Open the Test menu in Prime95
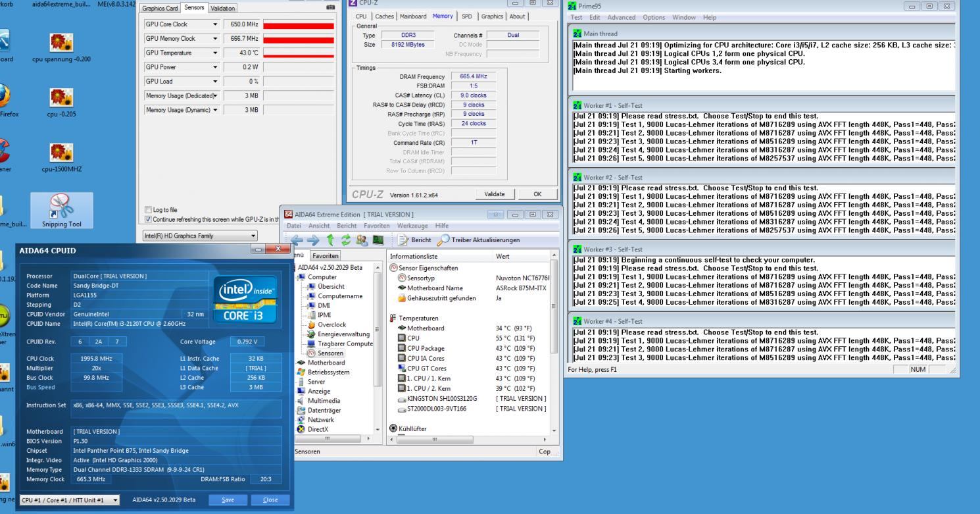Viewport: 980px width, 514px height. (577, 16)
